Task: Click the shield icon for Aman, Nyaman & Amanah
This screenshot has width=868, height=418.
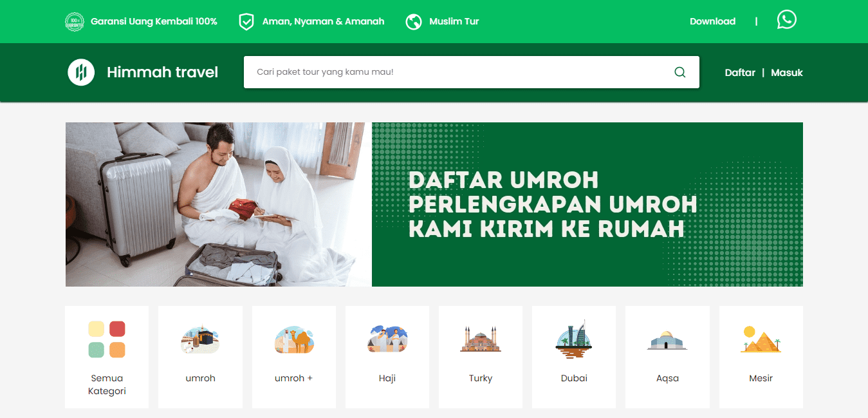Action: 246,22
